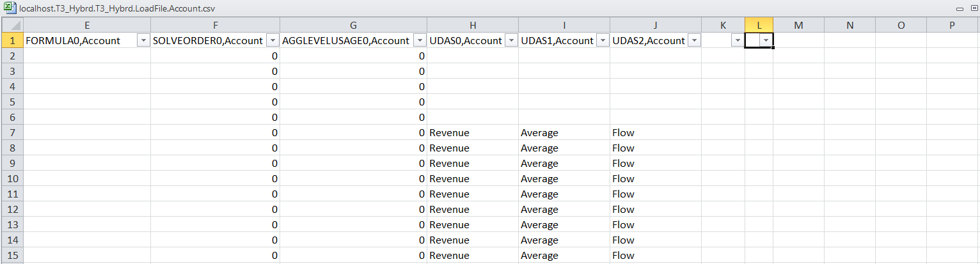This screenshot has height=264, width=980.
Task: Expand the UDAS1,Account filter arrow
Action: pos(603,40)
